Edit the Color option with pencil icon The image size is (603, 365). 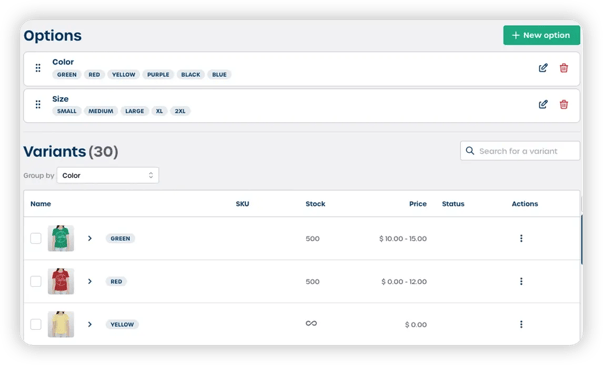pos(543,68)
